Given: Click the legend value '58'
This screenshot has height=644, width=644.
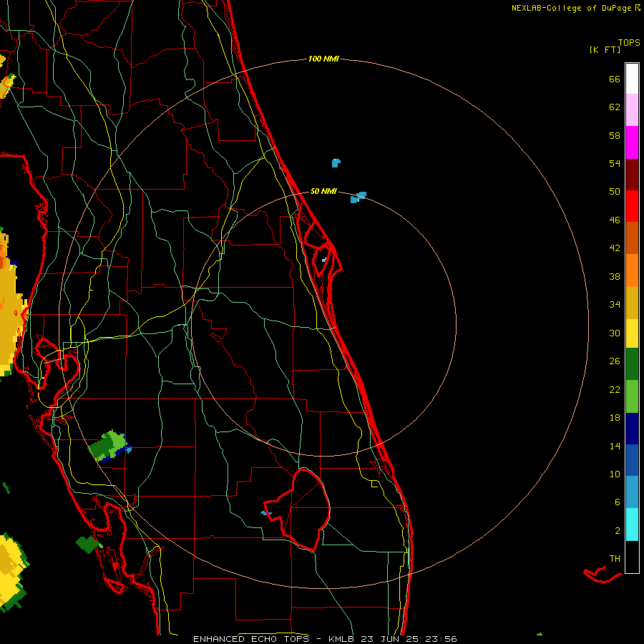Looking at the screenshot, I should pos(615,135).
